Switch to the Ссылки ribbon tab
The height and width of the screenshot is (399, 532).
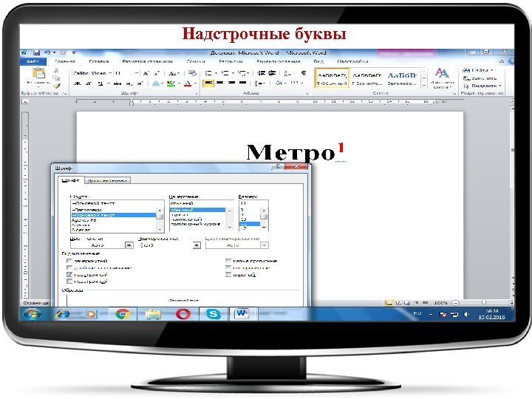click(196, 61)
